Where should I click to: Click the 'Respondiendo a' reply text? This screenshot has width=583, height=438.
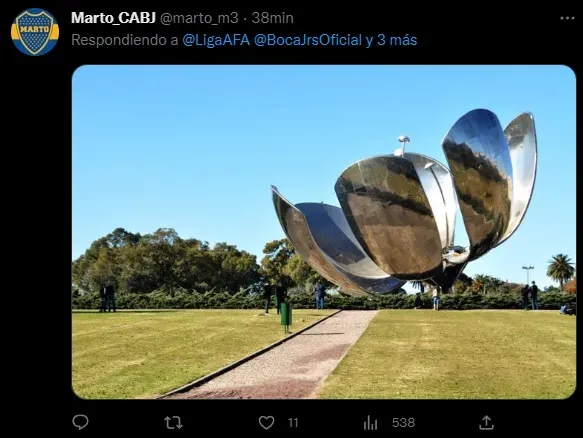coord(125,40)
